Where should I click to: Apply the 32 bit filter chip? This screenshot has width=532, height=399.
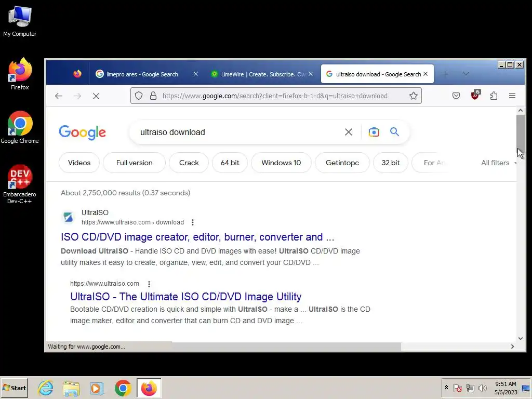click(391, 163)
